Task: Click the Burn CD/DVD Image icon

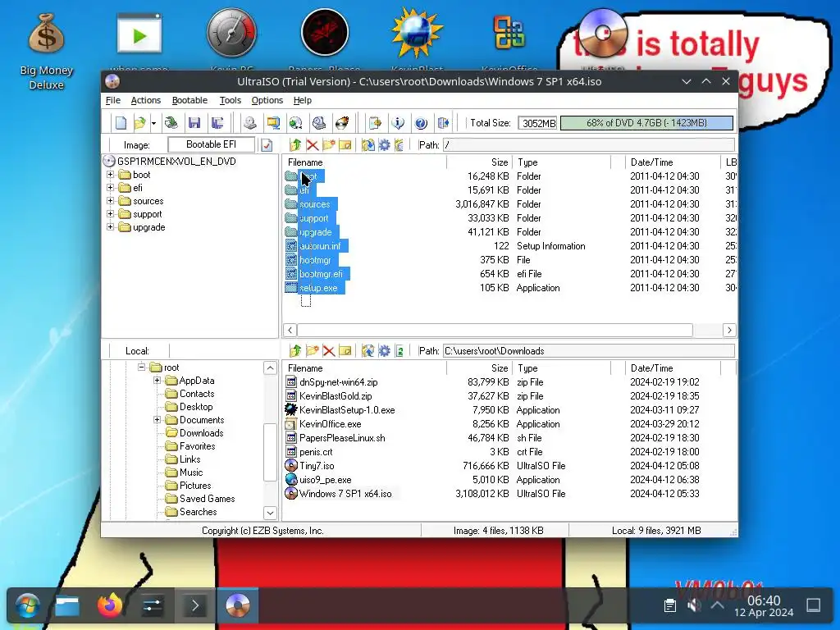Action: coord(342,123)
